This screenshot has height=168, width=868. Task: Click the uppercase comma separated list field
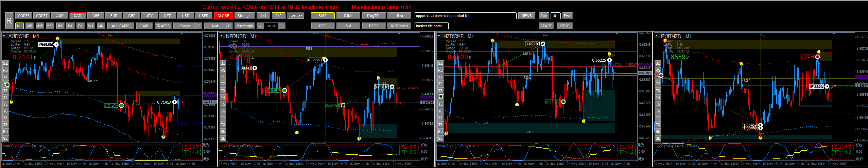click(465, 16)
